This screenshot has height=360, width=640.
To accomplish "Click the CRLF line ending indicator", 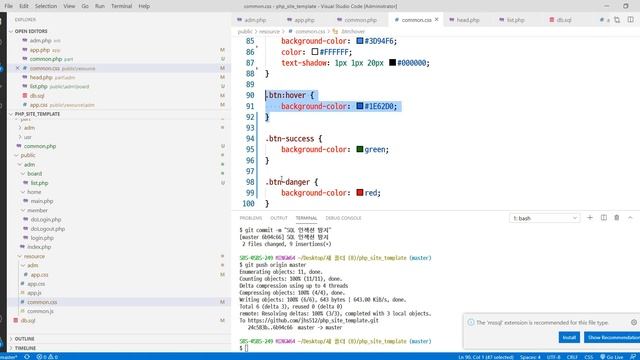I will 572,357.
